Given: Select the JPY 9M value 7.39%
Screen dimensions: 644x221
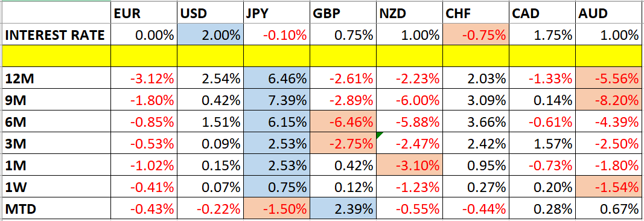Looking at the screenshot, I should 276,100.
